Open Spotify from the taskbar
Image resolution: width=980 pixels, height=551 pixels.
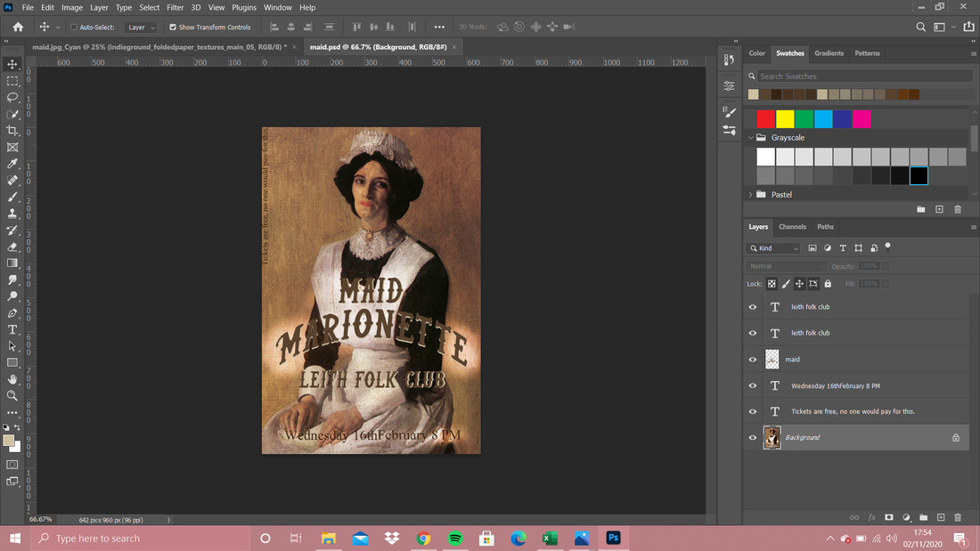click(x=455, y=538)
